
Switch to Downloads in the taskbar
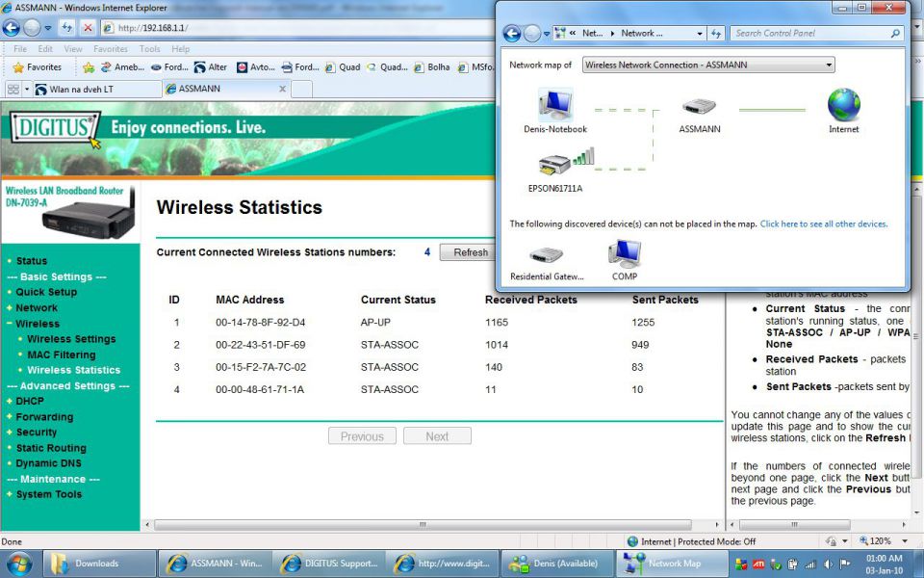pos(97,564)
